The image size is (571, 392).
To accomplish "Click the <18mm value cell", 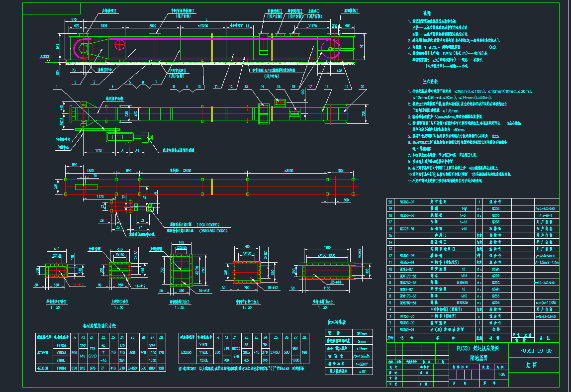I will pos(362,349).
